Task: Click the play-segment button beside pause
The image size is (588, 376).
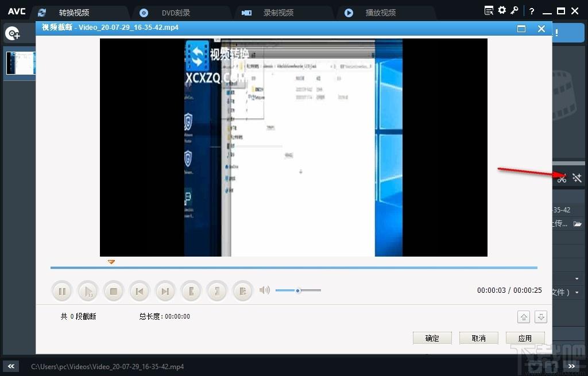Action: pyautogui.click(x=88, y=291)
